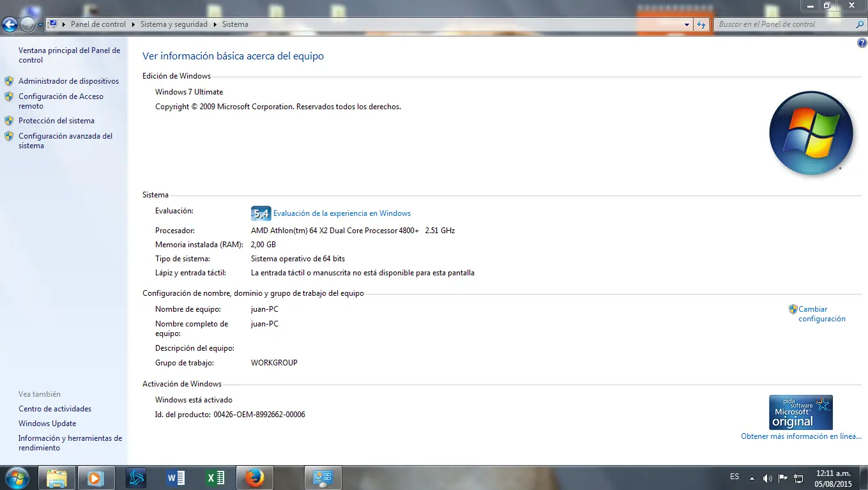This screenshot has height=490, width=868.
Task: Click the greyed Forward arrow button
Action: (28, 25)
